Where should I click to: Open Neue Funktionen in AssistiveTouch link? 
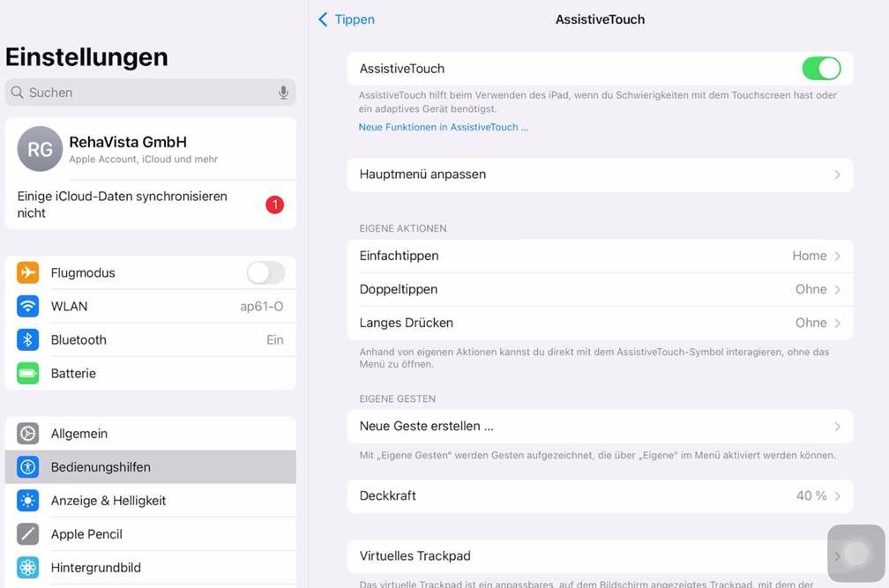coord(444,127)
